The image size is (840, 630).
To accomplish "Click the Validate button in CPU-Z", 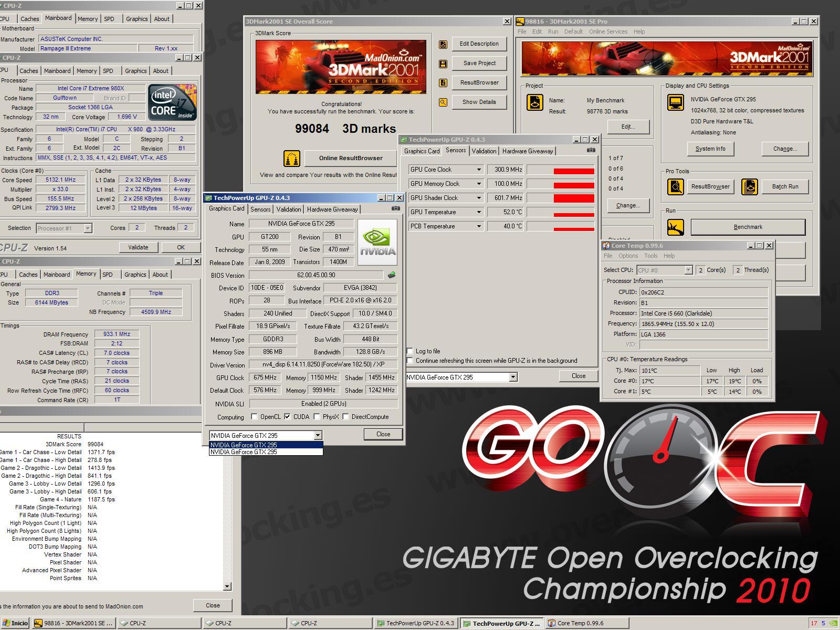I will (x=138, y=247).
